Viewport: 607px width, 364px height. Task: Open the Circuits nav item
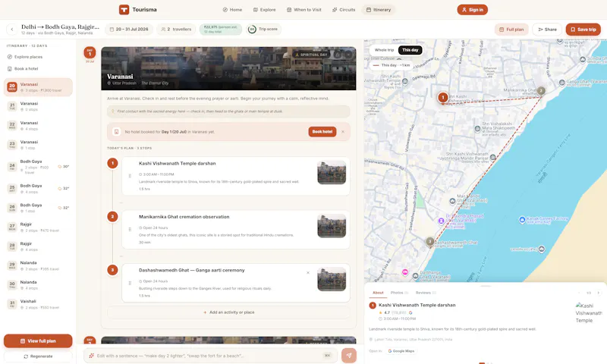(x=344, y=10)
